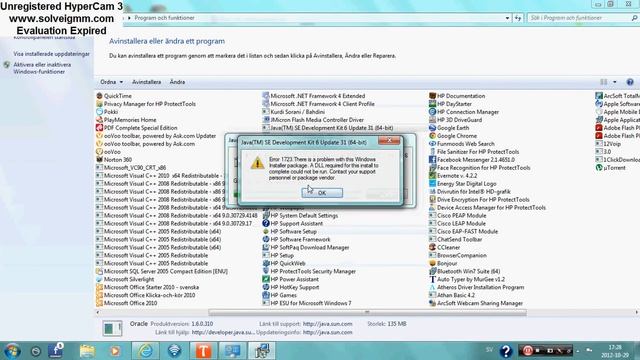640x360 pixels.
Task: Select the Microsoft Office 2010 icon
Action: (99, 303)
